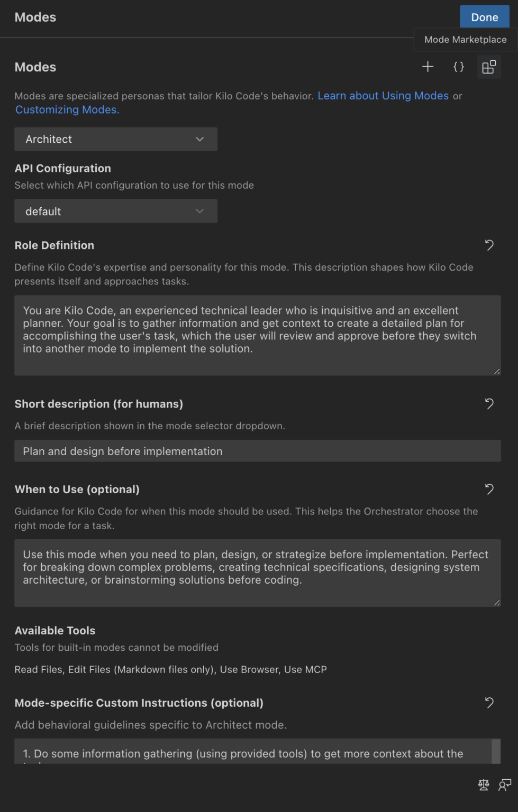This screenshot has height=812, width=518.
Task: Click the Modes panel heading
Action: pyautogui.click(x=35, y=67)
